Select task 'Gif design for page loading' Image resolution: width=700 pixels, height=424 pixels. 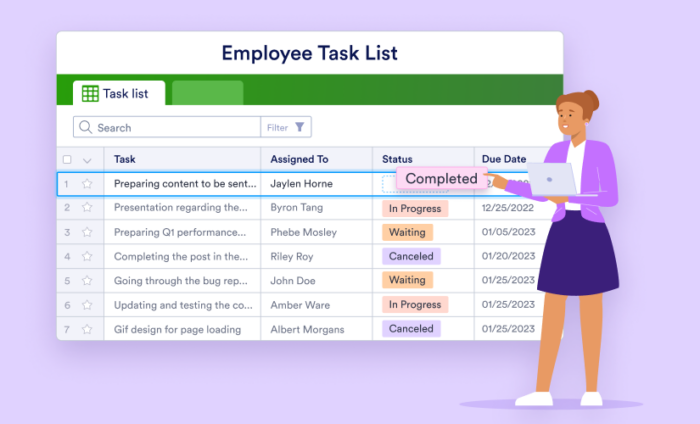(177, 329)
